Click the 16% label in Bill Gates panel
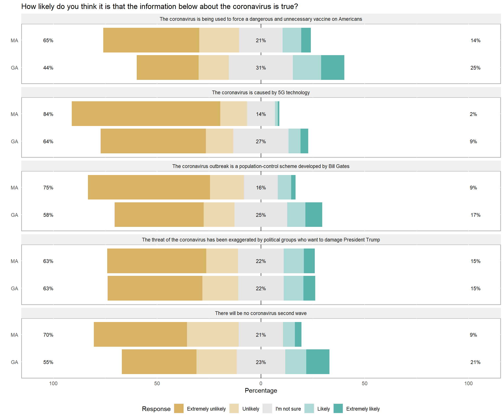 [261, 188]
